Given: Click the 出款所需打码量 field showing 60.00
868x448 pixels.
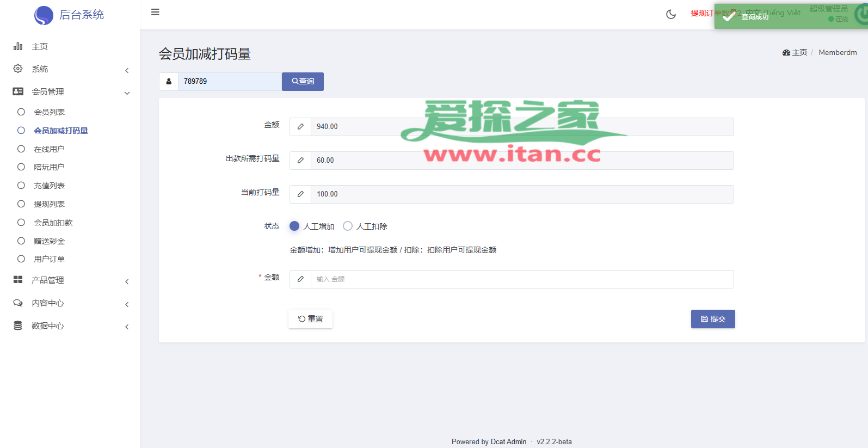Looking at the screenshot, I should point(522,161).
